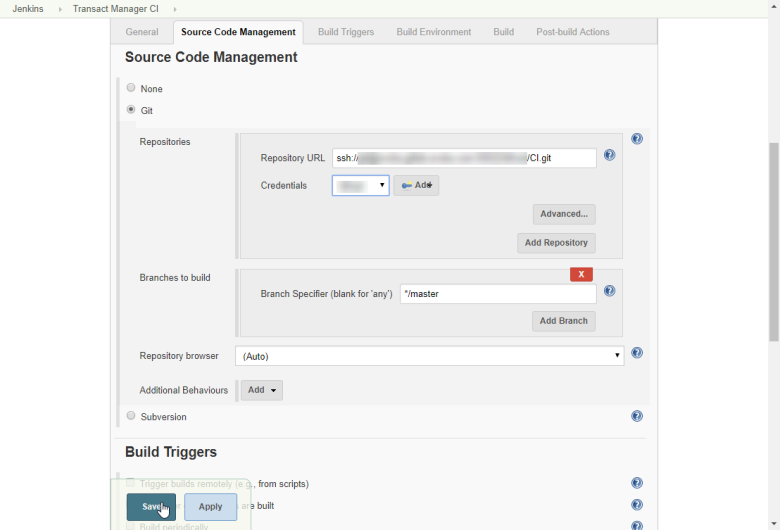Click breadcrumb arrow after Transact Manager CI
Screen dimensions: 780x530
(x=175, y=9)
